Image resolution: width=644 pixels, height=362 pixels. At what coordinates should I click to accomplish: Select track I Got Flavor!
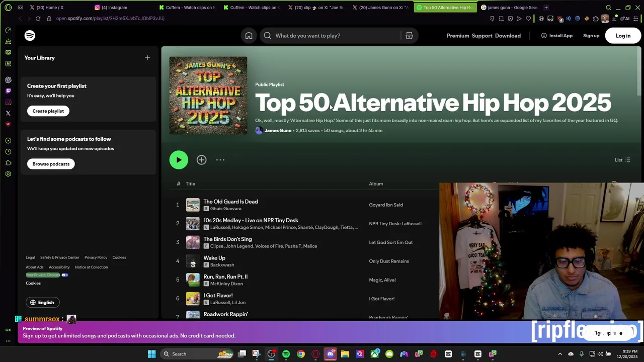(x=218, y=296)
